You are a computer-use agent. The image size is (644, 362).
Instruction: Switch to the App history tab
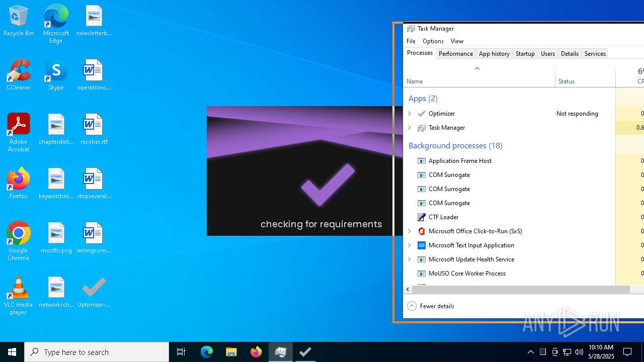tap(494, 54)
